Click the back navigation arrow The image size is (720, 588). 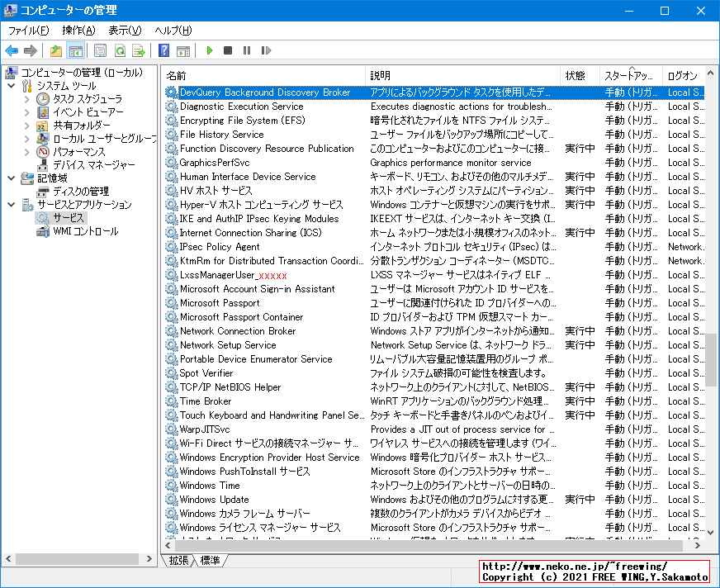pyautogui.click(x=12, y=50)
